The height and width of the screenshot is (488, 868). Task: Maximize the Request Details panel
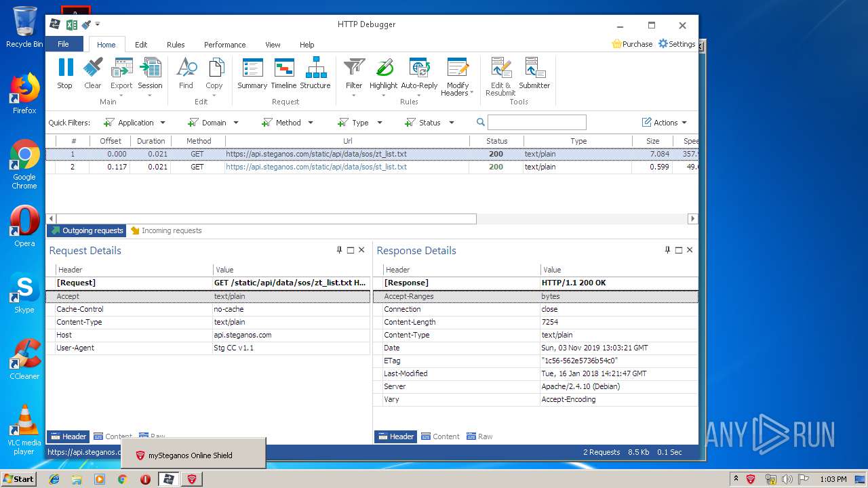[x=351, y=250]
